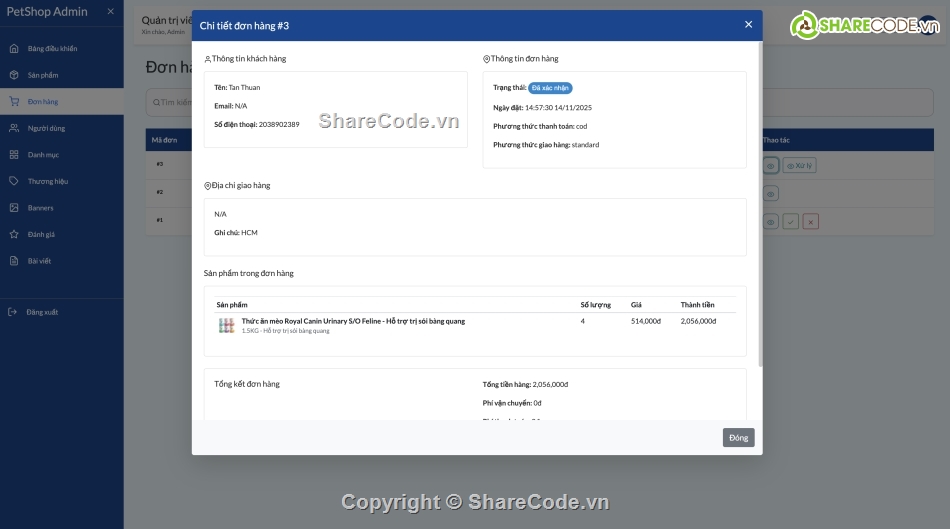Viewport: 950px width, 529px height.
Task: Click the Phương thức thanh toán: cod line
Action: click(x=540, y=126)
